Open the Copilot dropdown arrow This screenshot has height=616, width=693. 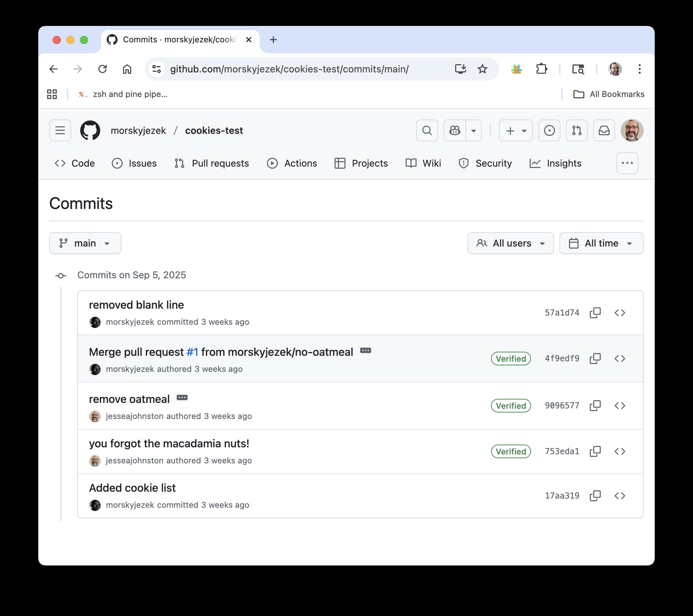pos(474,130)
